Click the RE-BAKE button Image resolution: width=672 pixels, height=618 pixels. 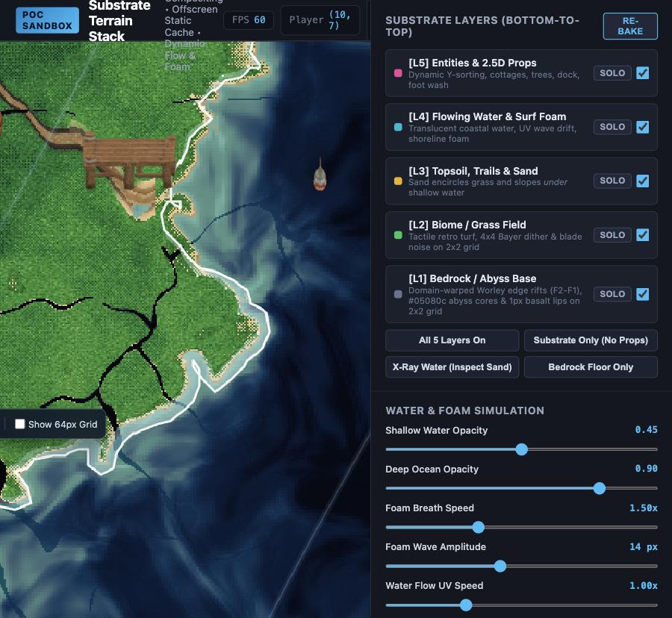click(630, 26)
